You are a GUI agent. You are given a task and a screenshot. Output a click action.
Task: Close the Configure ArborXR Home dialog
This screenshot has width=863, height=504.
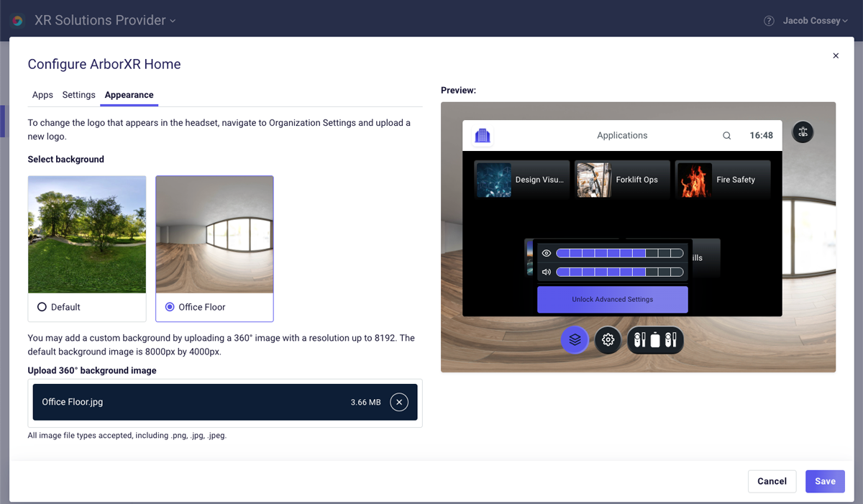(836, 55)
